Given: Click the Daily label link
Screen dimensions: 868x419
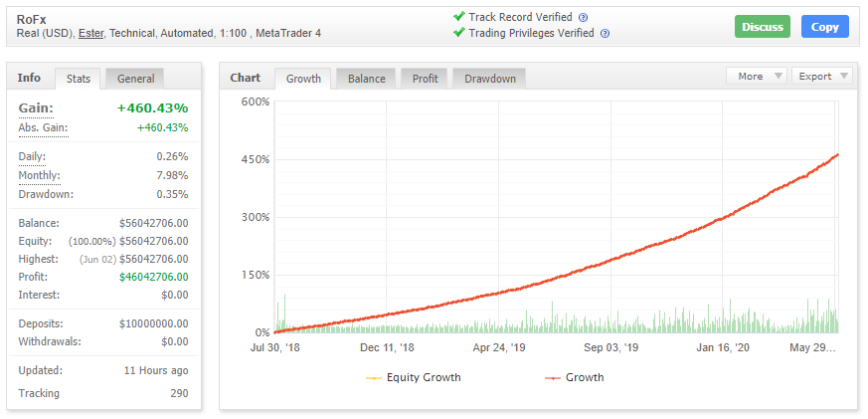Looking at the screenshot, I should [32, 157].
